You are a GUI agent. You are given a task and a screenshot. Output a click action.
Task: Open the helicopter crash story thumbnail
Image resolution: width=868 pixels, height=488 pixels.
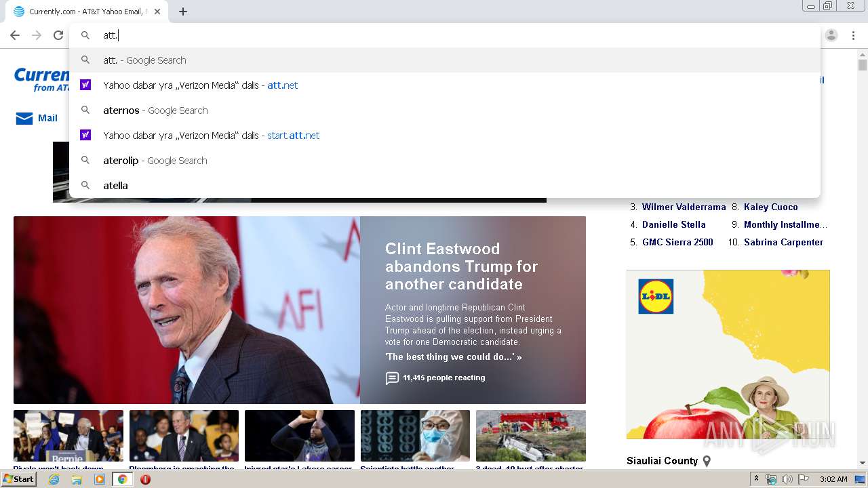531,436
